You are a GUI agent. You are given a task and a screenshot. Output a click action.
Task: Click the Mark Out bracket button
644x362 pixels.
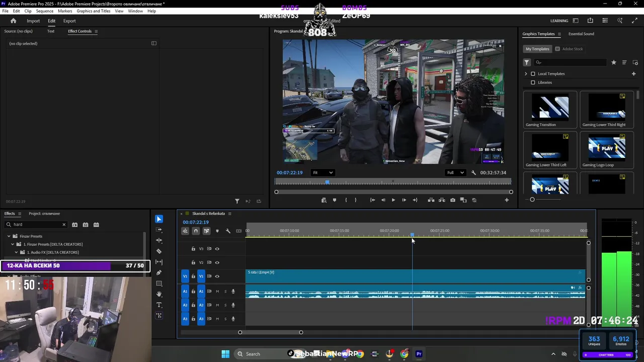356,200
